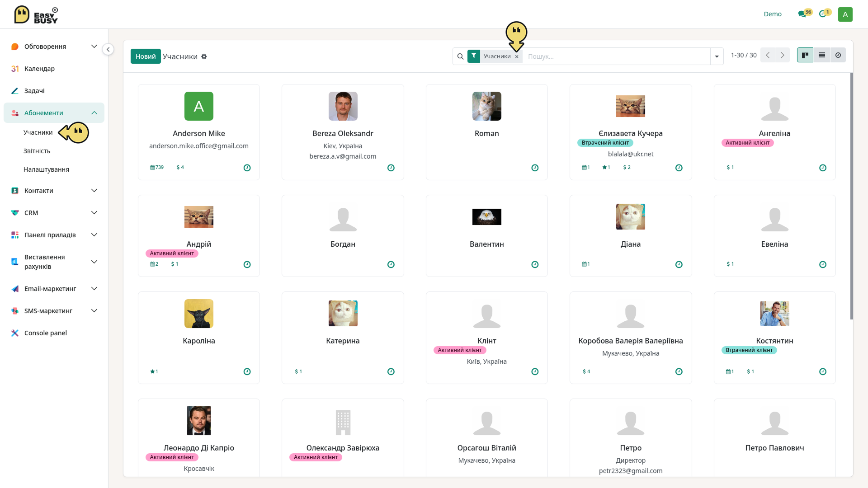The width and height of the screenshot is (868, 488).
Task: Remove the Учасники filter tag
Action: point(517,56)
